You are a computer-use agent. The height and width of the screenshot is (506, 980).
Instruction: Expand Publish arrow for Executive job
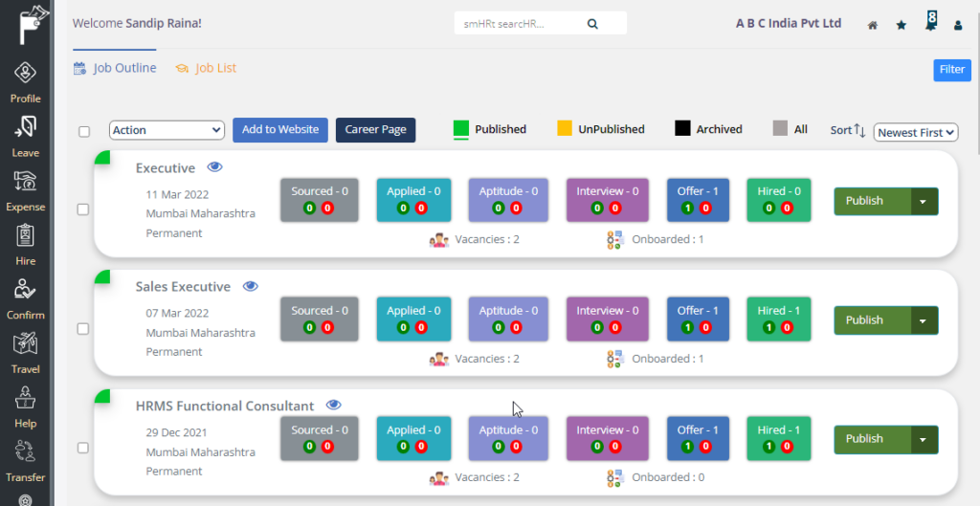[924, 201]
